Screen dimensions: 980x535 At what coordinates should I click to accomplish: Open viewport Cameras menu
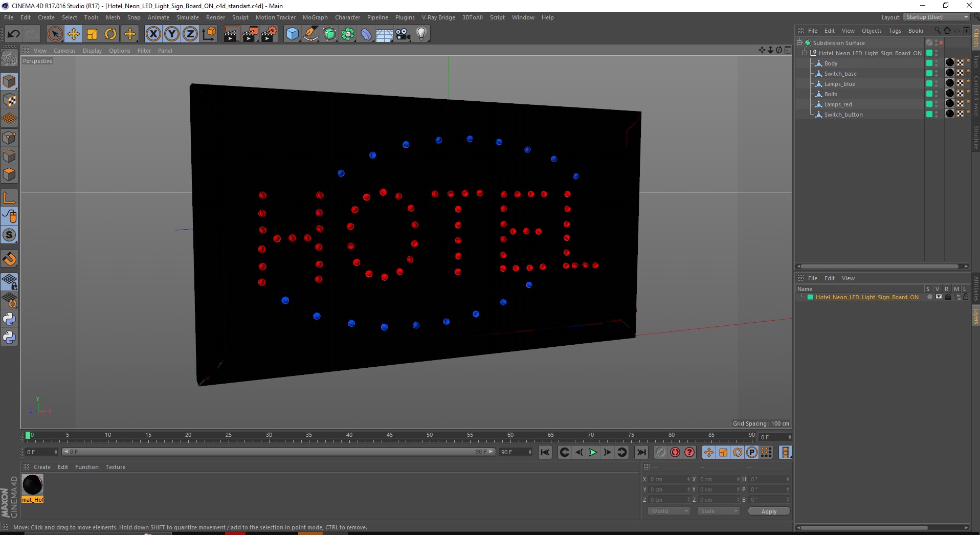[64, 51]
